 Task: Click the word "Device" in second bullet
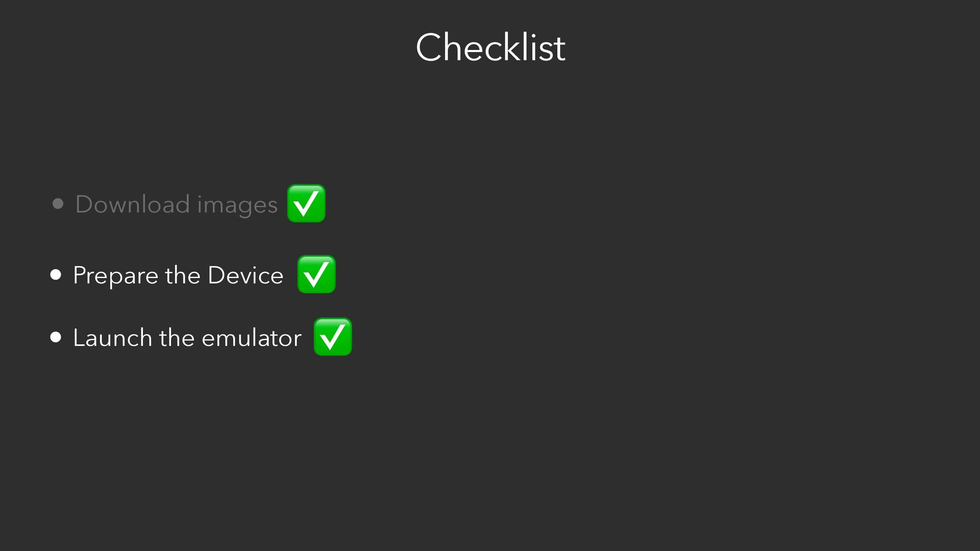coord(245,275)
